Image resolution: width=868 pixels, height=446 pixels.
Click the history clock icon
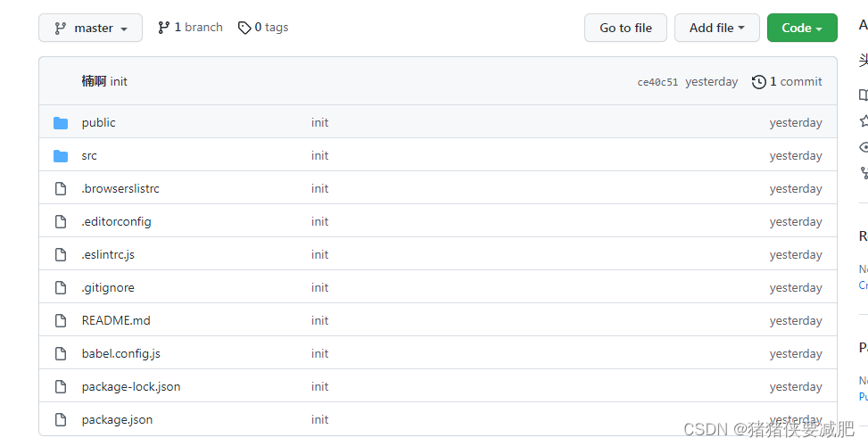(x=759, y=82)
